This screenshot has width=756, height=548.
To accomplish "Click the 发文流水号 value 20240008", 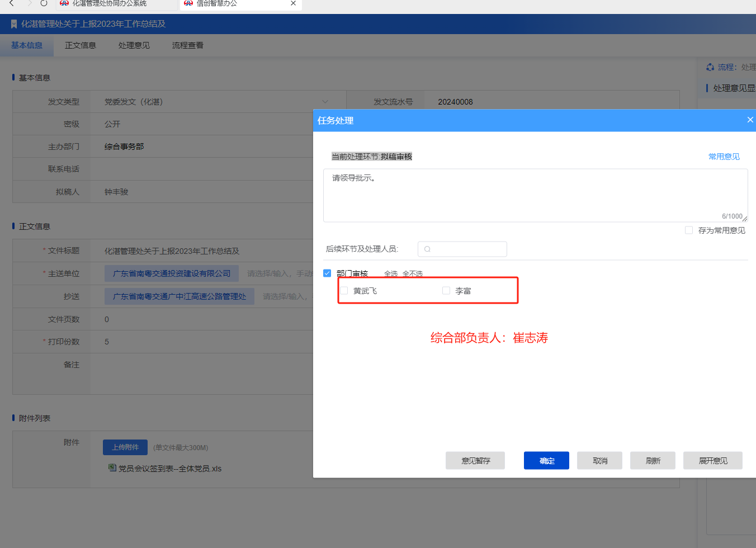I will point(455,102).
